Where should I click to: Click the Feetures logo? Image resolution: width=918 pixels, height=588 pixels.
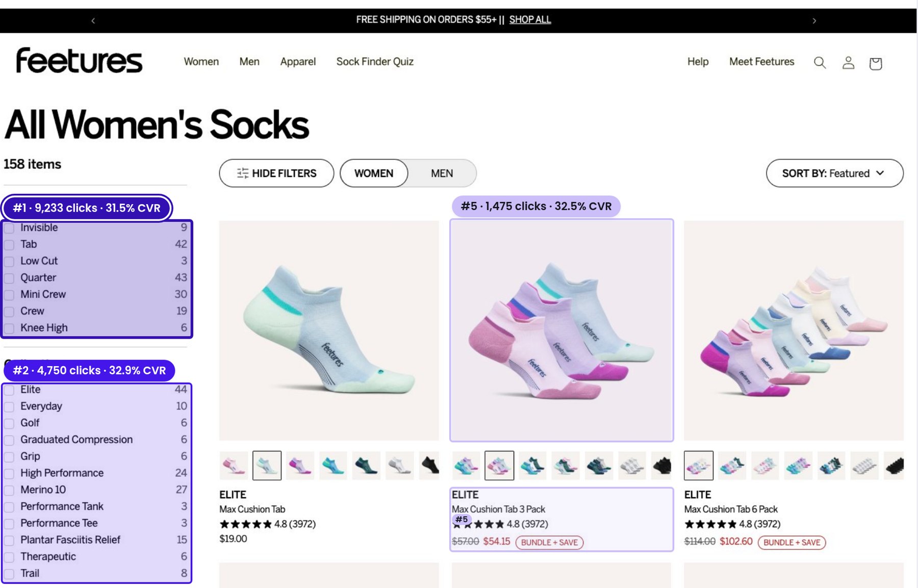pos(79,61)
